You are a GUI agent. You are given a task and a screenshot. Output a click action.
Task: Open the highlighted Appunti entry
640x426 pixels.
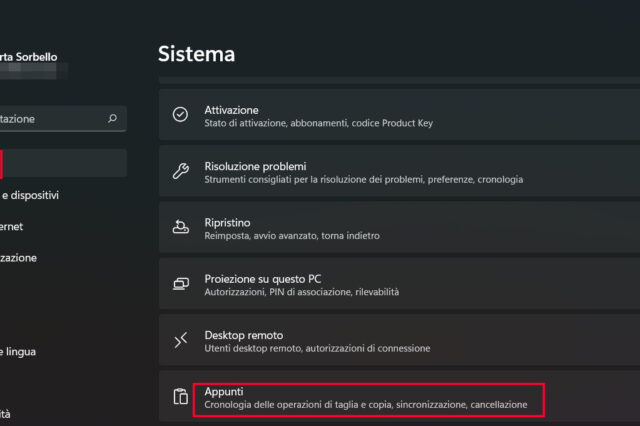[x=368, y=398]
